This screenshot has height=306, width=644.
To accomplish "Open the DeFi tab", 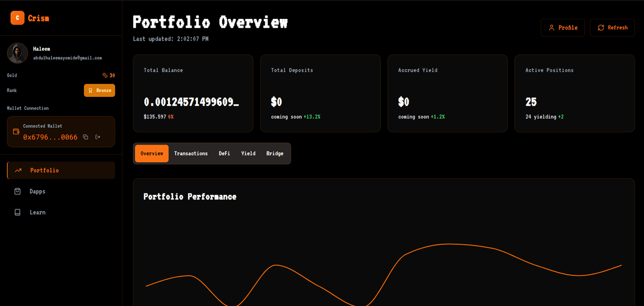I will coord(224,153).
